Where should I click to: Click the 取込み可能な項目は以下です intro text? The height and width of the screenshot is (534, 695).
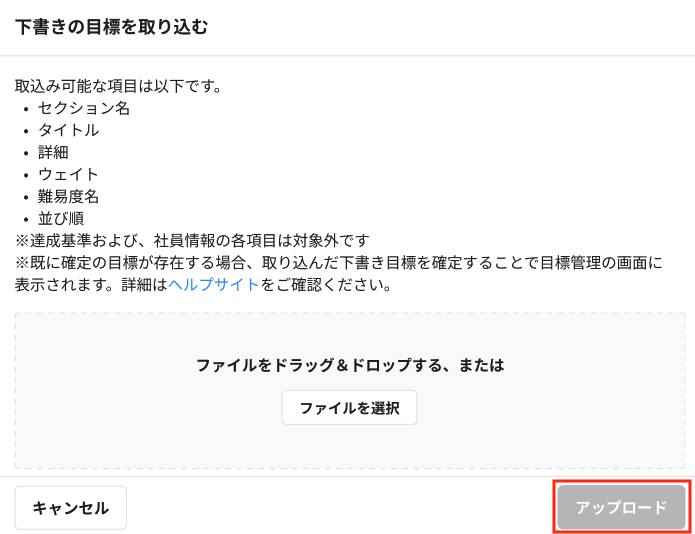(x=118, y=86)
